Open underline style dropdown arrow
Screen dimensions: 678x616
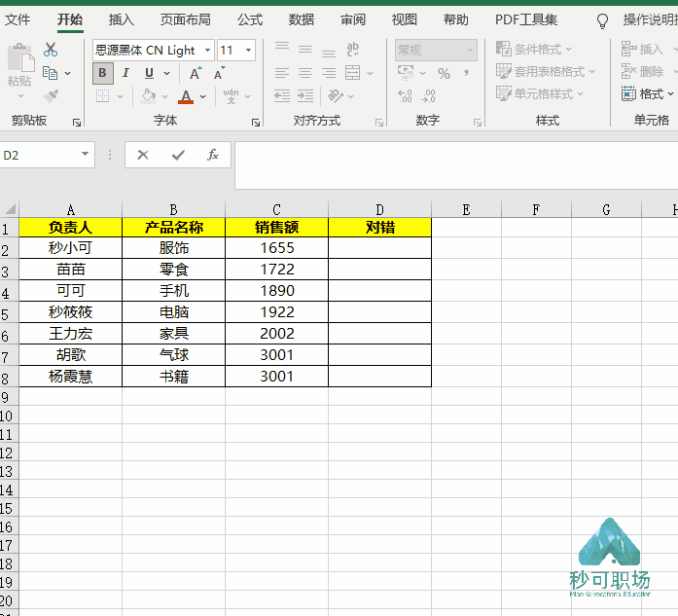(167, 74)
